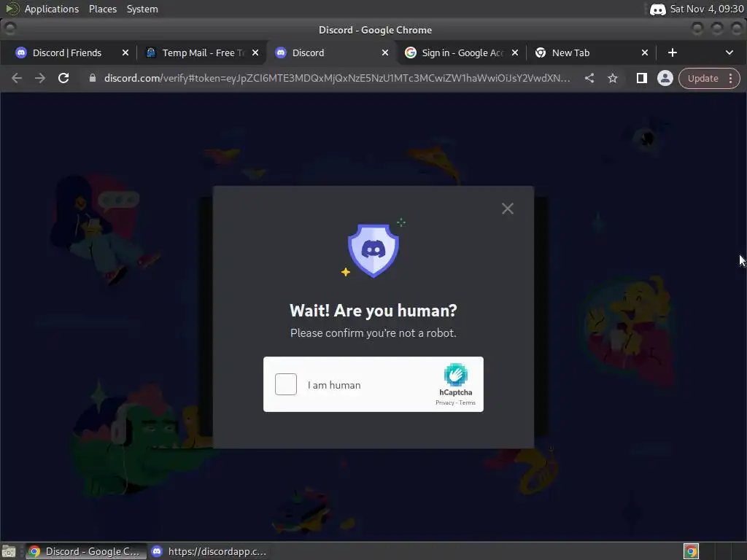Reload the Discord verify page

tap(63, 78)
